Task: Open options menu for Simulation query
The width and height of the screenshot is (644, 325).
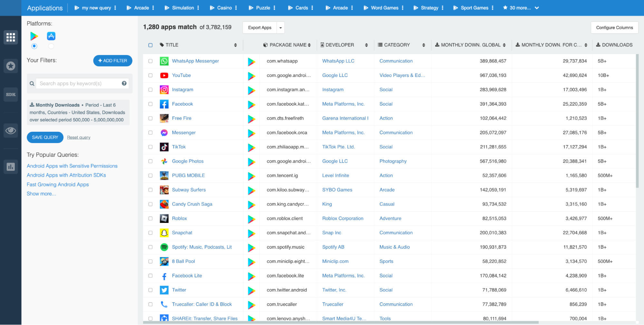Action: click(198, 8)
